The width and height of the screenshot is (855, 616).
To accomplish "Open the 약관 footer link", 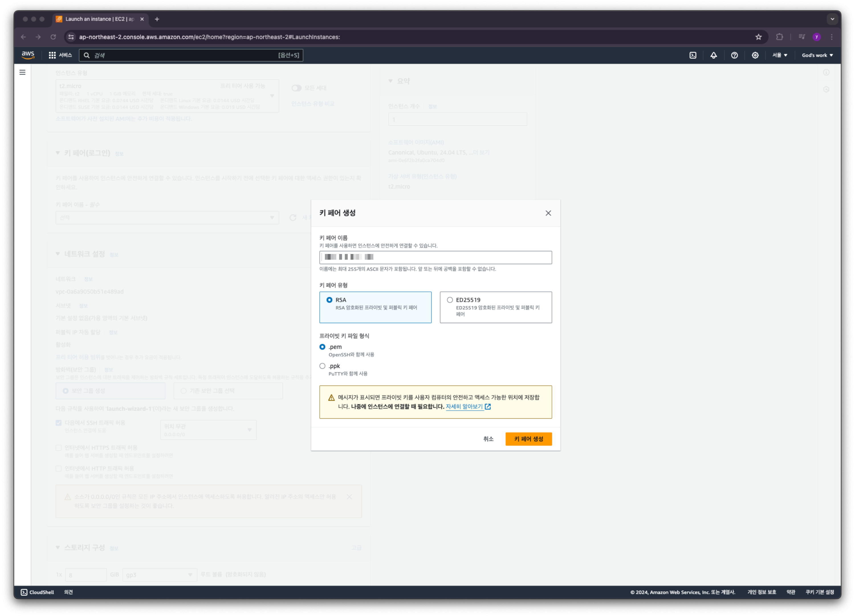I will (791, 592).
